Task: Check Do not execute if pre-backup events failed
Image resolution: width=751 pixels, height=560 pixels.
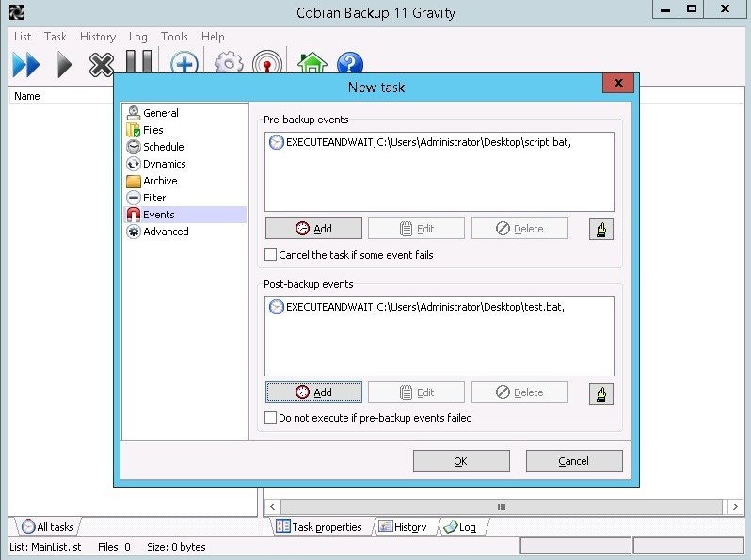Action: pyautogui.click(x=271, y=418)
